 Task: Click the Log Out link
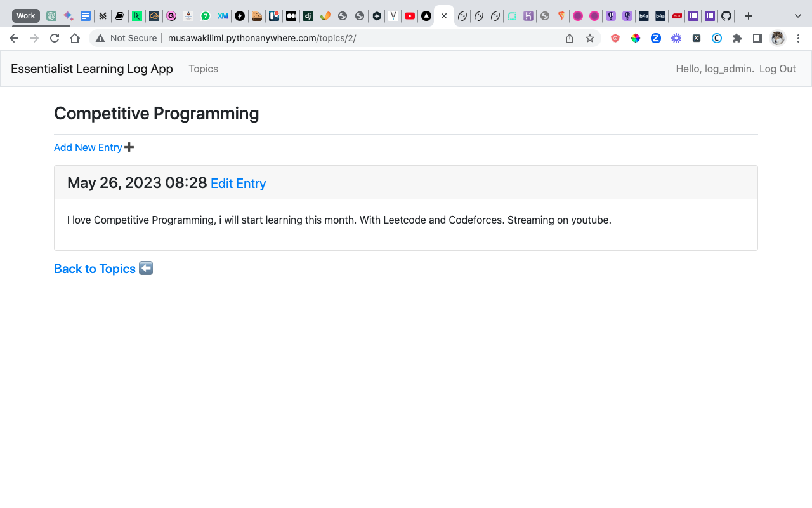coord(777,69)
